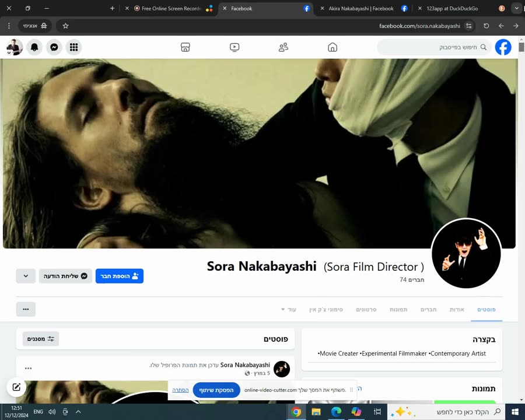Click the Windows taskbar search box
Image resolution: width=525 pixels, height=420 pixels.
[x=446, y=412]
